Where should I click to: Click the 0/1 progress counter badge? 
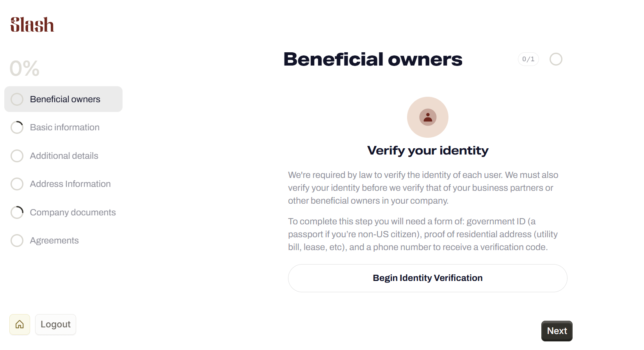click(528, 59)
